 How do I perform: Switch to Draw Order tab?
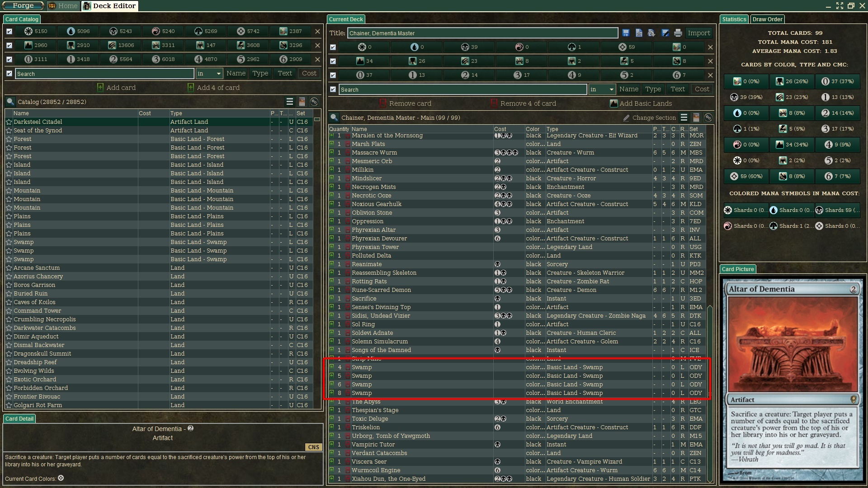[x=767, y=19]
